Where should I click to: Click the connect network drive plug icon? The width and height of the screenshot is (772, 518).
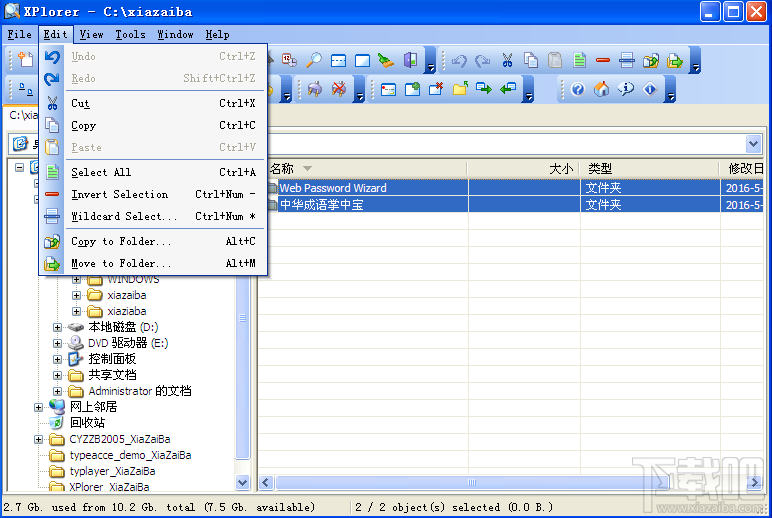(315, 89)
